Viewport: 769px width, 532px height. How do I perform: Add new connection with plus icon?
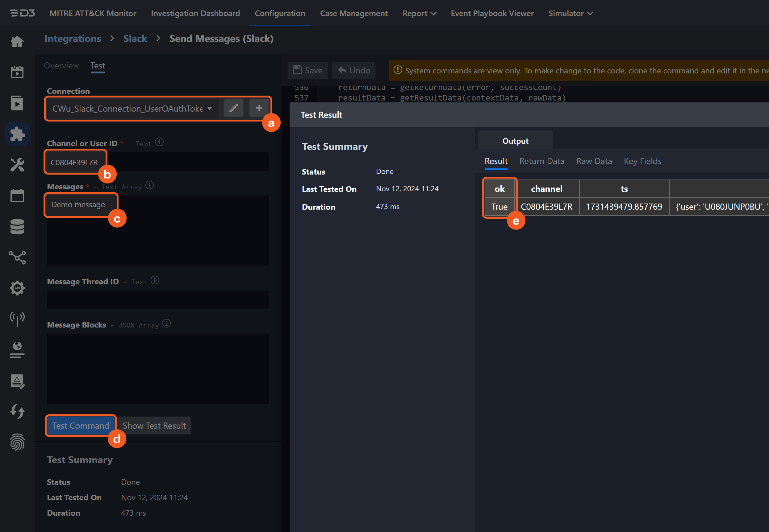(259, 108)
